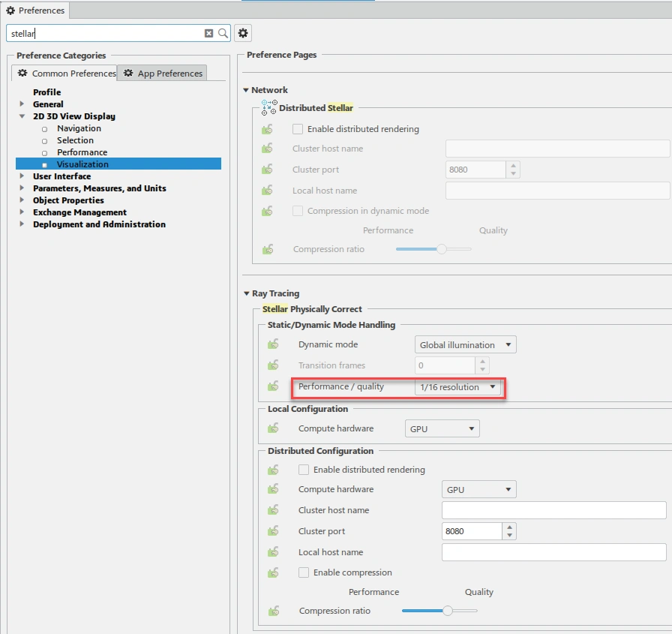Enable distributed rendering in Distributed Configuration

tap(304, 470)
